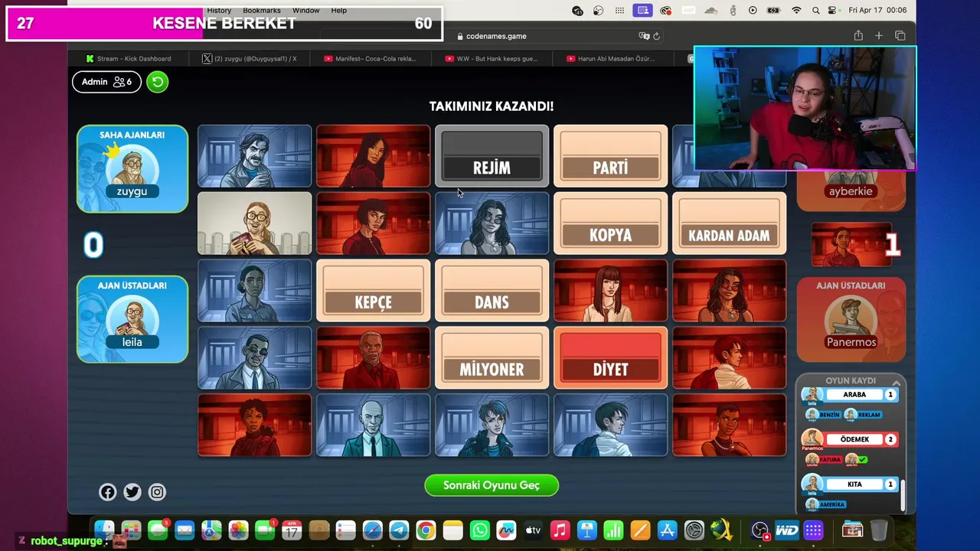
Task: Open Notes in the dock
Action: click(x=452, y=530)
